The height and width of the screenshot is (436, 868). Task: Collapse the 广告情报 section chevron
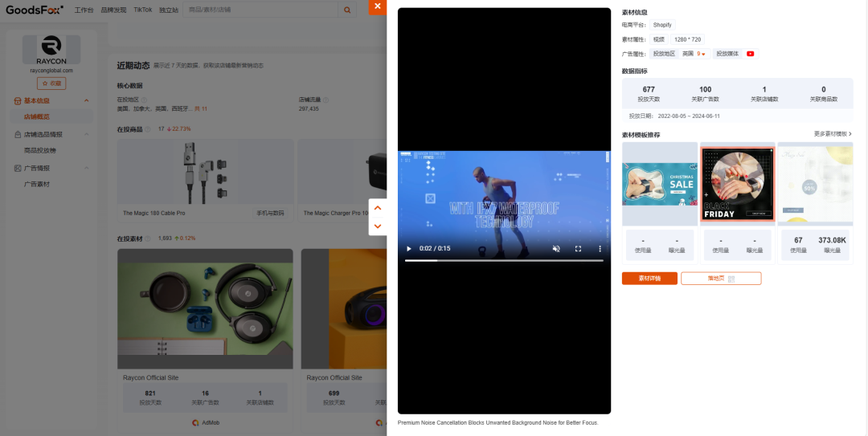pyautogui.click(x=86, y=168)
